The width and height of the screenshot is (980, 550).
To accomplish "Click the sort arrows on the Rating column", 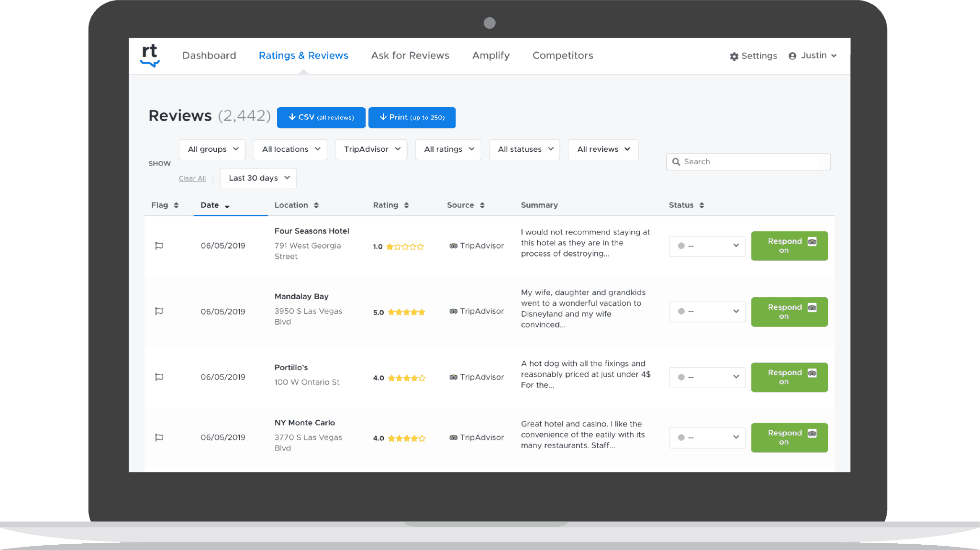I will click(406, 205).
